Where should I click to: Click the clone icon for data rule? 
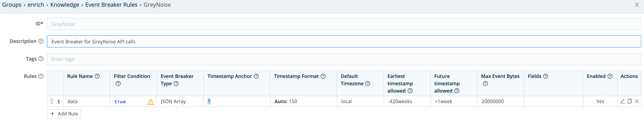click(630, 101)
